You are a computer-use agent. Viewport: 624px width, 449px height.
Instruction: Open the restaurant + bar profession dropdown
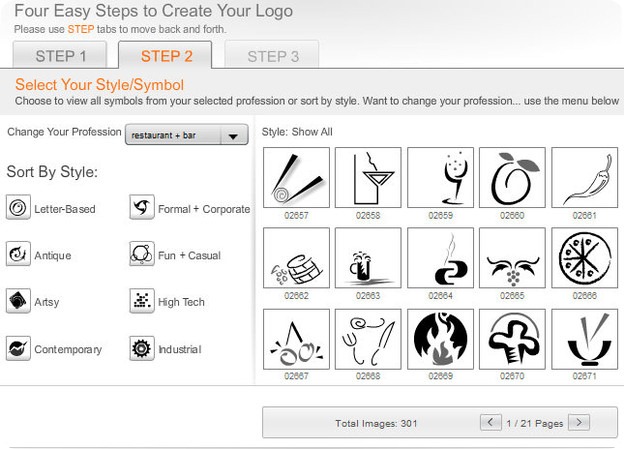click(x=187, y=136)
